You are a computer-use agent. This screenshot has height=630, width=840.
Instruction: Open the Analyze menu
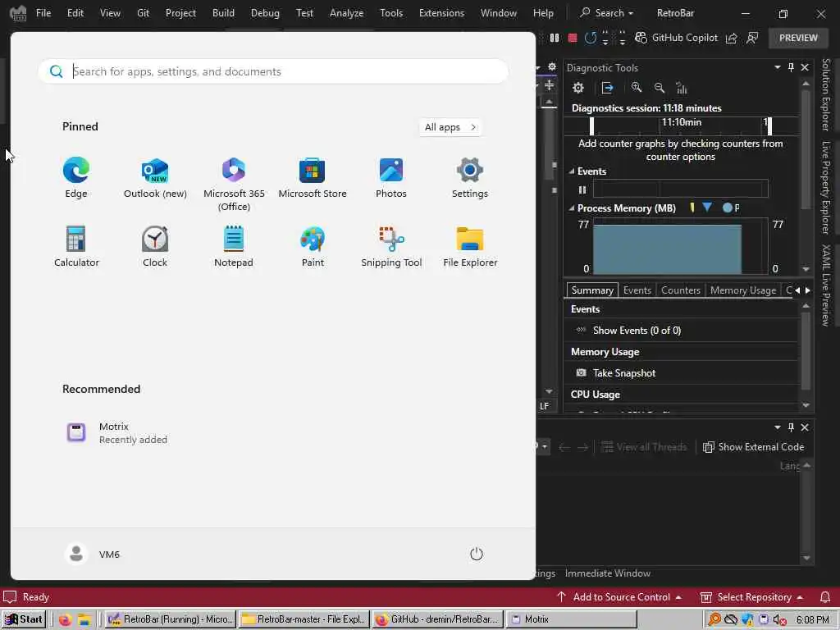click(x=346, y=13)
